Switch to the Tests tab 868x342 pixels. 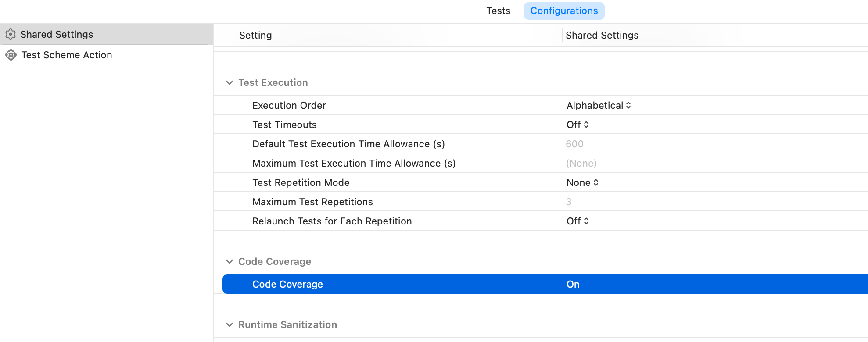pyautogui.click(x=498, y=11)
